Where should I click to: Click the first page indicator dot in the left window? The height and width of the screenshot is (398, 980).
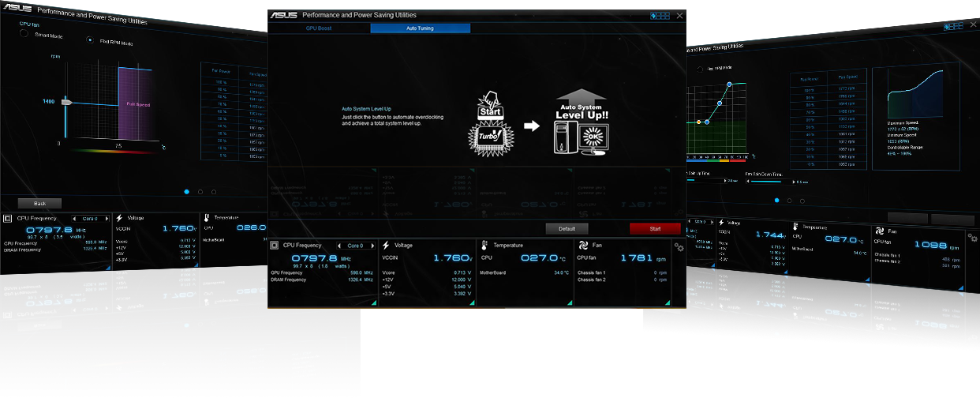pyautogui.click(x=187, y=191)
